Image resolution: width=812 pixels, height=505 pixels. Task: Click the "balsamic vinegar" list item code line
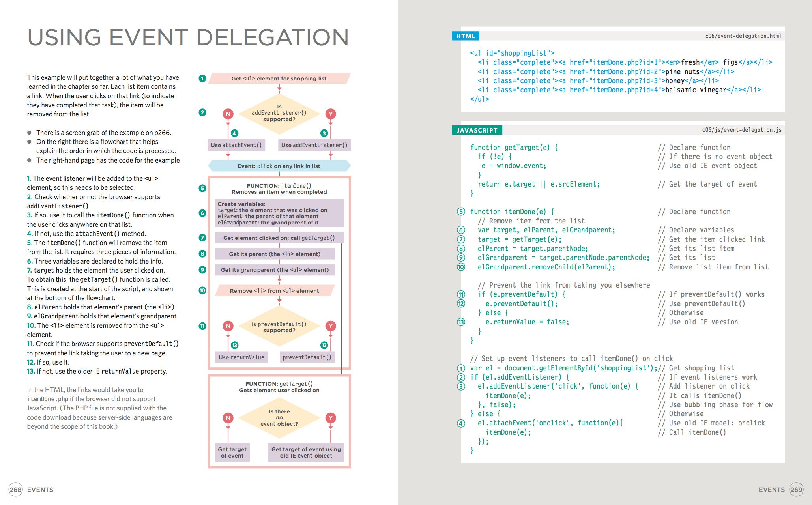click(619, 90)
